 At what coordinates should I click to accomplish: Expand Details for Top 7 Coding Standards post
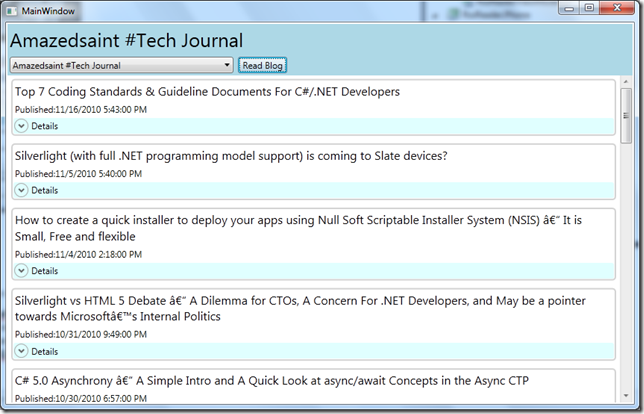point(21,126)
